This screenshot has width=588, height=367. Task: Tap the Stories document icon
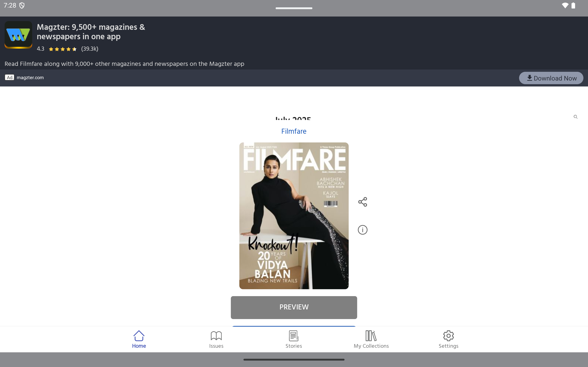click(x=294, y=336)
